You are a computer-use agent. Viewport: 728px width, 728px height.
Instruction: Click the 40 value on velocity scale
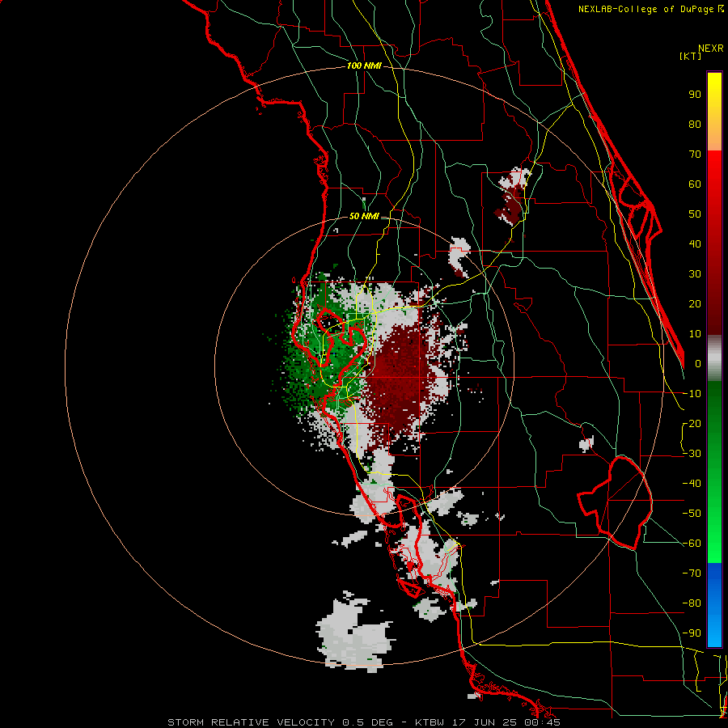coord(695,243)
